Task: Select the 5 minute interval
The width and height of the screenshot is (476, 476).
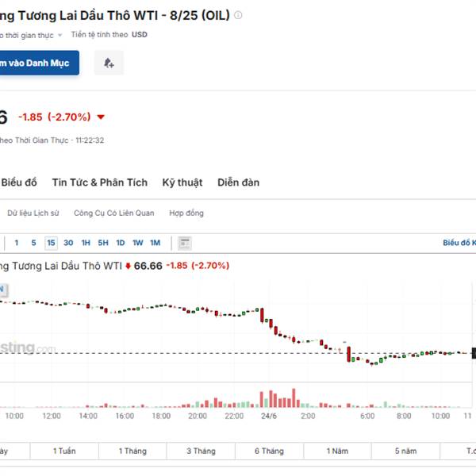Action: (33, 243)
